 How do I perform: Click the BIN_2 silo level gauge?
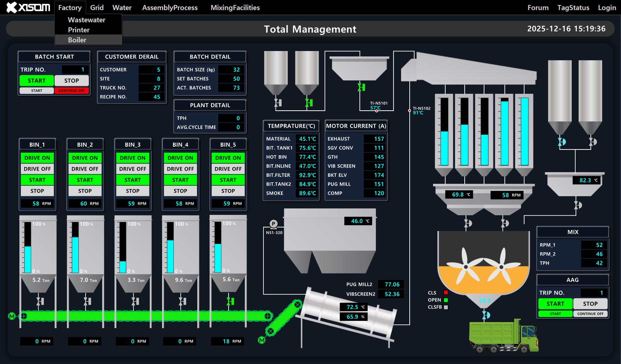coord(75,248)
